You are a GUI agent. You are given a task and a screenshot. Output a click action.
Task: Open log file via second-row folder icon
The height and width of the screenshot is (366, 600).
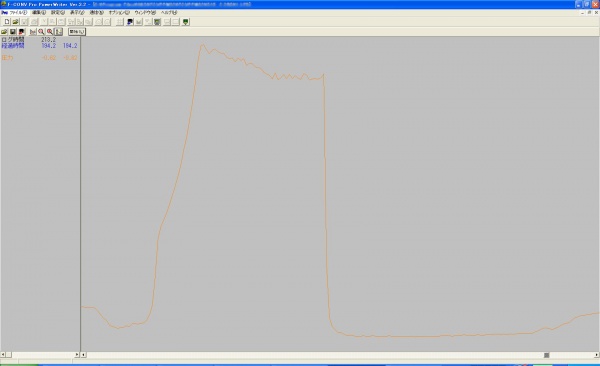[x=4, y=32]
